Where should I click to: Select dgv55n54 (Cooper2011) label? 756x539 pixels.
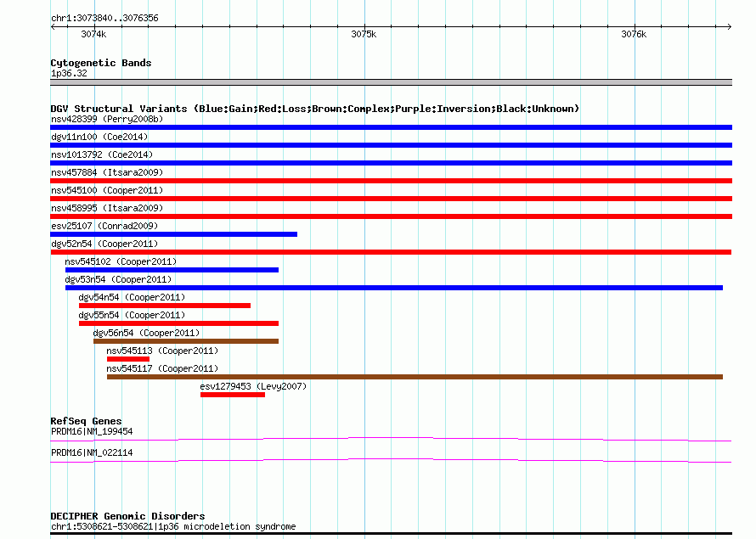coord(132,315)
